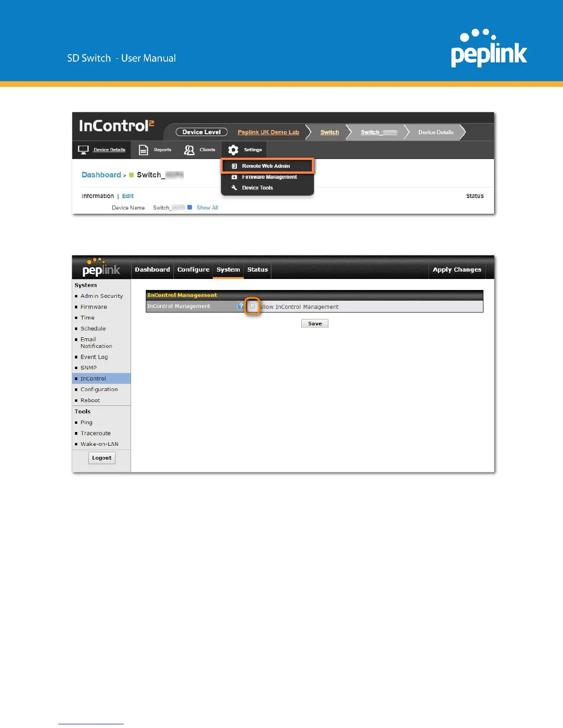Viewport: 563px width, 728px height.
Task: Click the Device Level pill button
Action: [201, 132]
